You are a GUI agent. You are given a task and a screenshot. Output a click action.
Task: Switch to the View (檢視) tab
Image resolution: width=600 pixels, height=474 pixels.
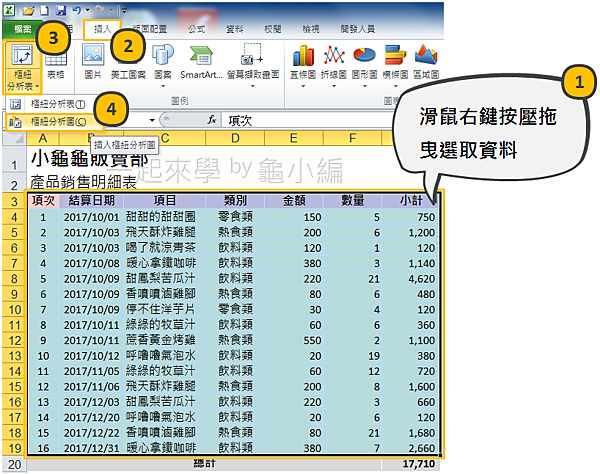(x=311, y=29)
